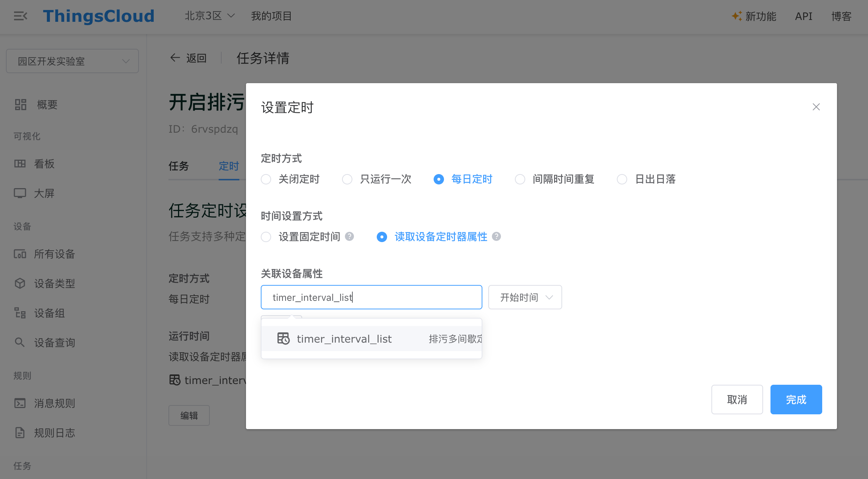This screenshot has height=479, width=868.
Task: Close the 设置定时 dialog with X
Action: coord(816,107)
